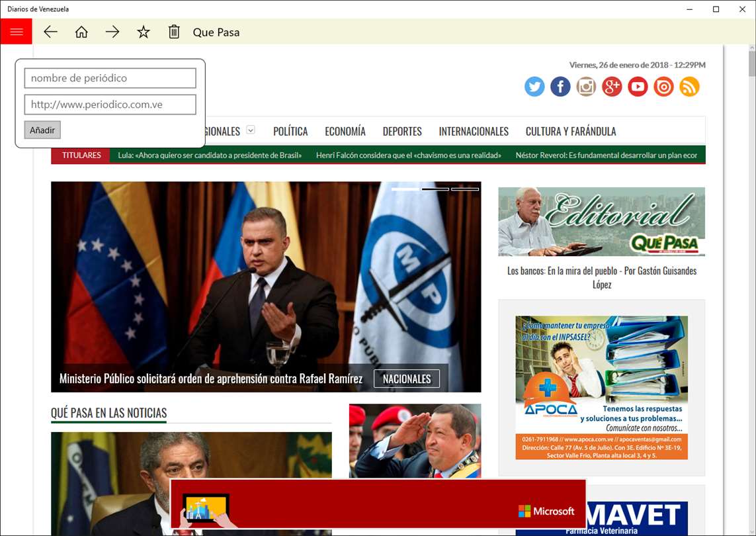Open the Nacionales tag on headline
756x536 pixels.
pyautogui.click(x=407, y=379)
